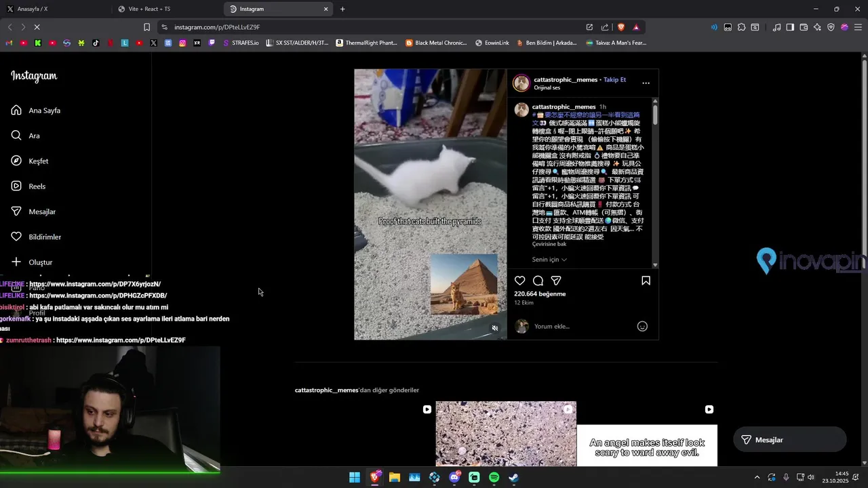Open STRAFES.io bookmark
The width and height of the screenshot is (868, 488).
[241, 43]
